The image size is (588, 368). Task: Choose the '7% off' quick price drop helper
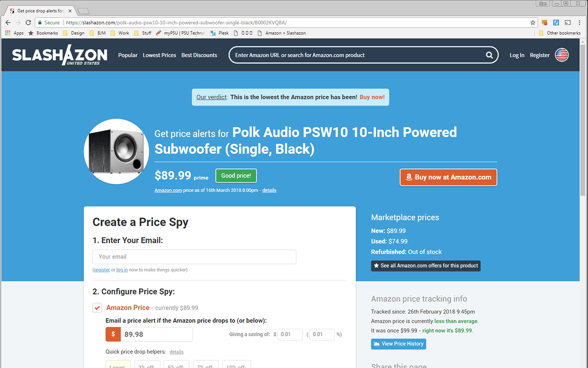(206, 364)
